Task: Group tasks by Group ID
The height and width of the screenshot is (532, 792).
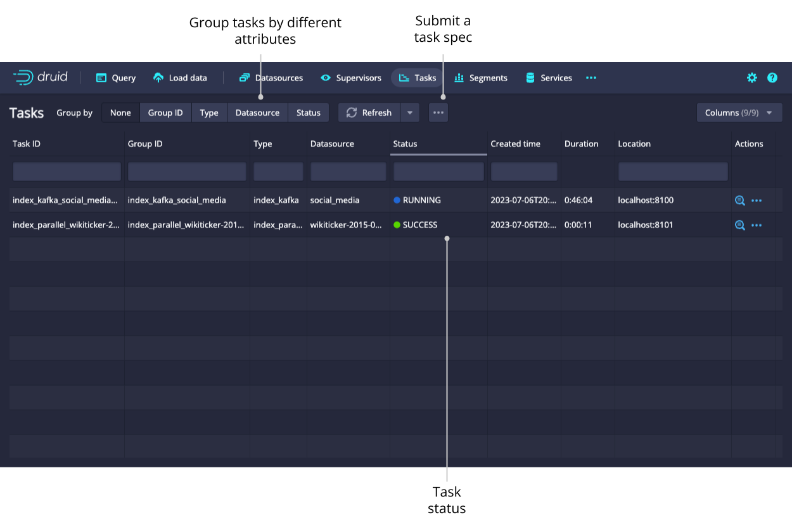Action: [165, 113]
